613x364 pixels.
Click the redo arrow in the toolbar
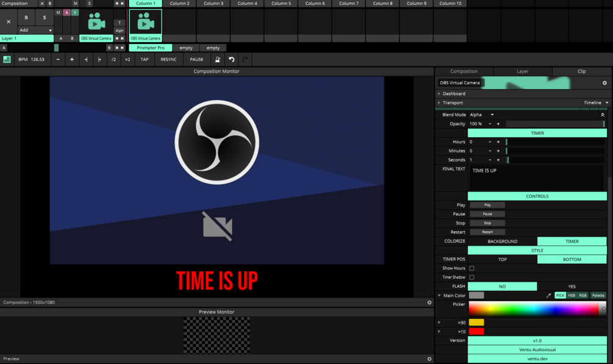(245, 59)
